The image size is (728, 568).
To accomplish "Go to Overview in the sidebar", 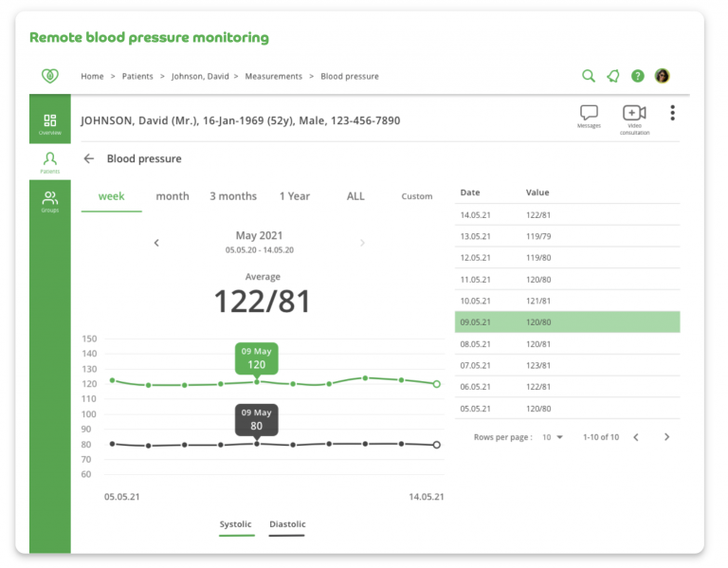I will tap(50, 124).
